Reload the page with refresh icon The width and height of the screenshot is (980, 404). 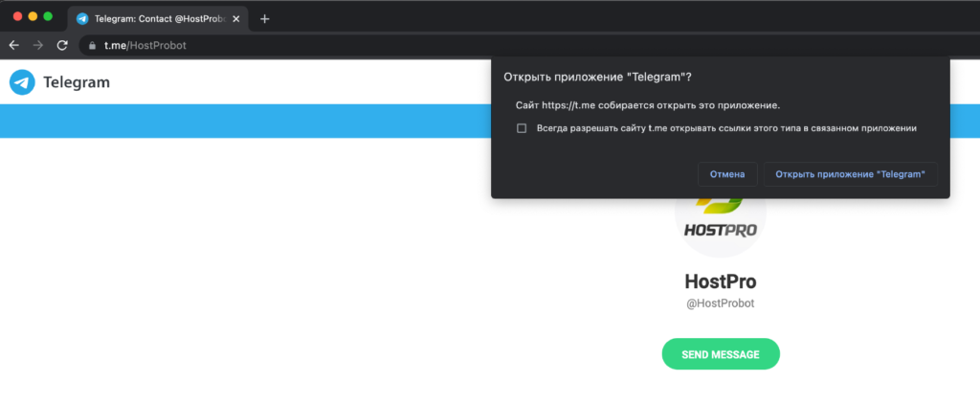[x=62, y=45]
